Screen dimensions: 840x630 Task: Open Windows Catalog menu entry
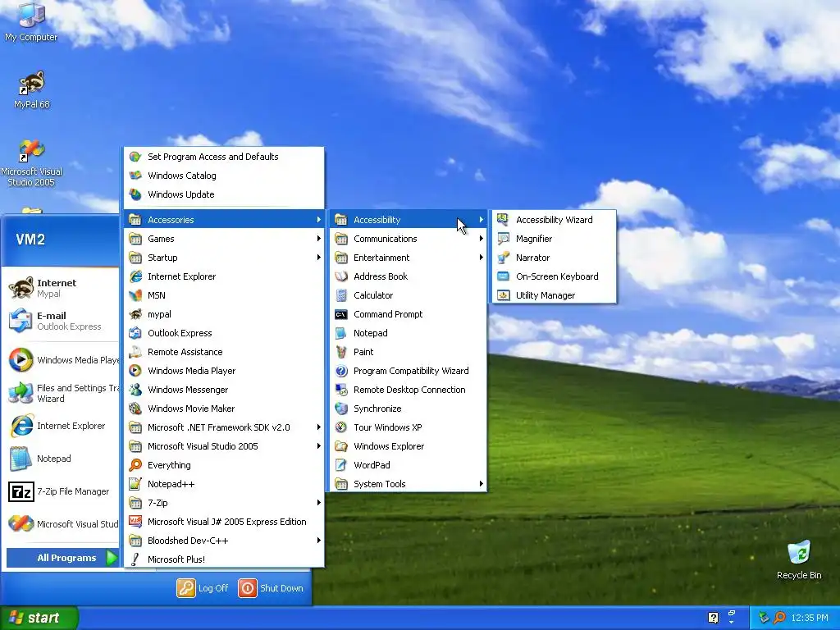click(224, 176)
